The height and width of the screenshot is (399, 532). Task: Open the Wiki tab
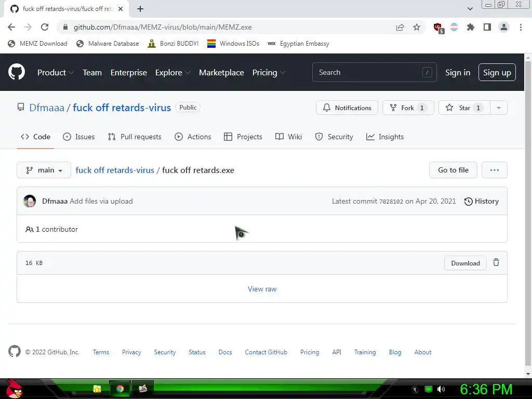[288, 137]
